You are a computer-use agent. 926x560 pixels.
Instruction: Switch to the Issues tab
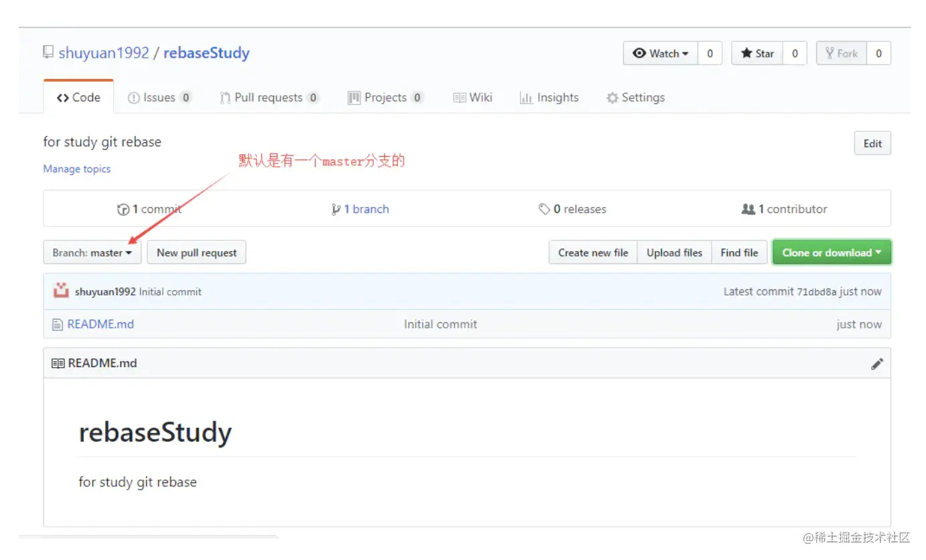pyautogui.click(x=159, y=97)
